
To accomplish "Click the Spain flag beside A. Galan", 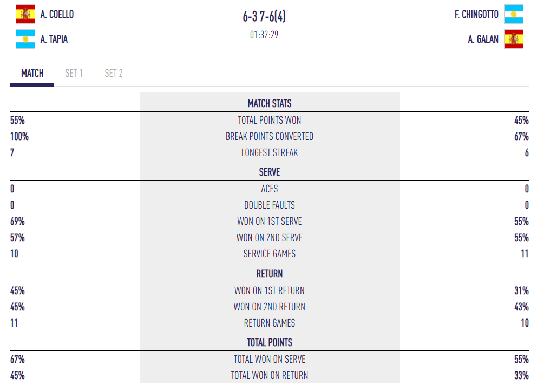I will click(x=513, y=39).
